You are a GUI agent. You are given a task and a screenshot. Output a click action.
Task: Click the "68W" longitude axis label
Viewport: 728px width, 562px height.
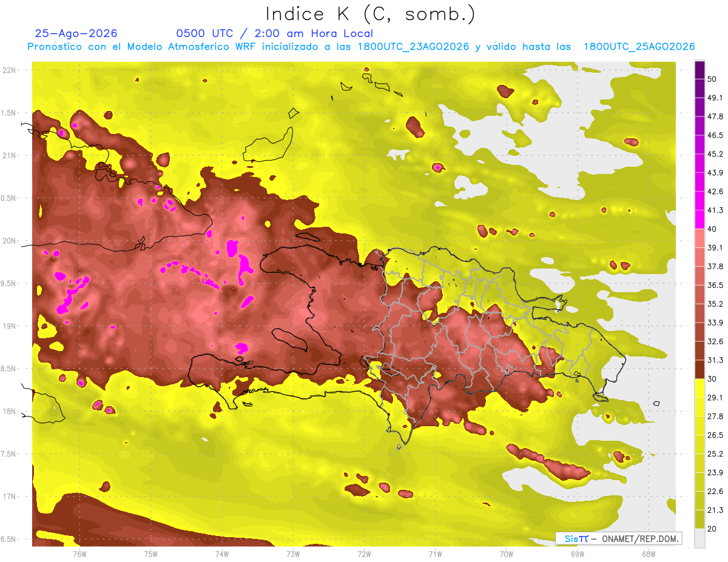tap(649, 554)
